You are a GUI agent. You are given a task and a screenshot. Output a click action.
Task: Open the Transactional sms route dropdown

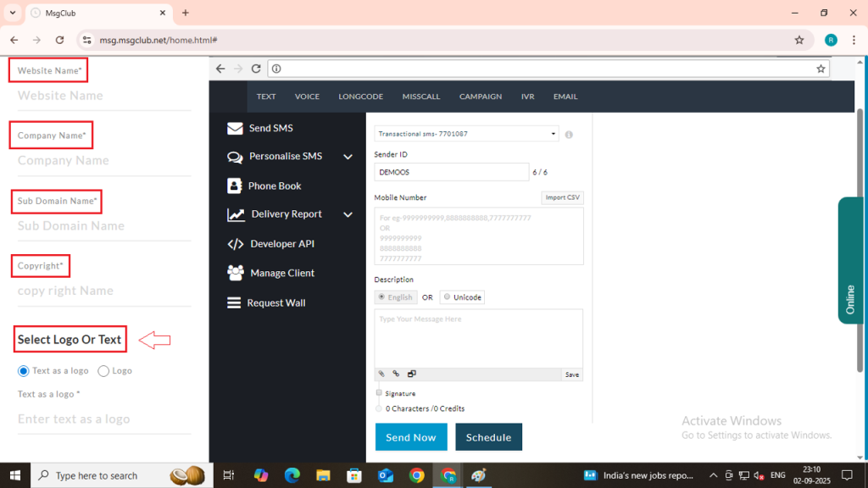(466, 134)
